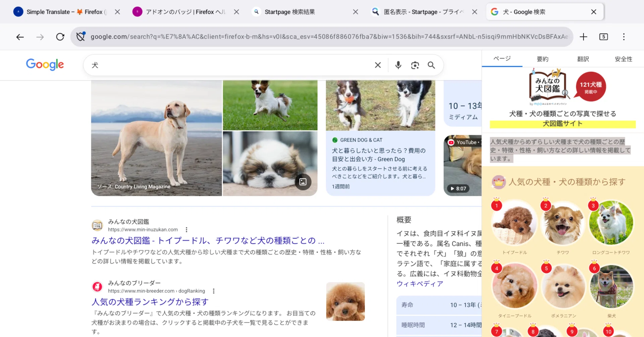The image size is (644, 337).
Task: Click the みんなの犬図鑑 logo in side panel
Action: (549, 87)
